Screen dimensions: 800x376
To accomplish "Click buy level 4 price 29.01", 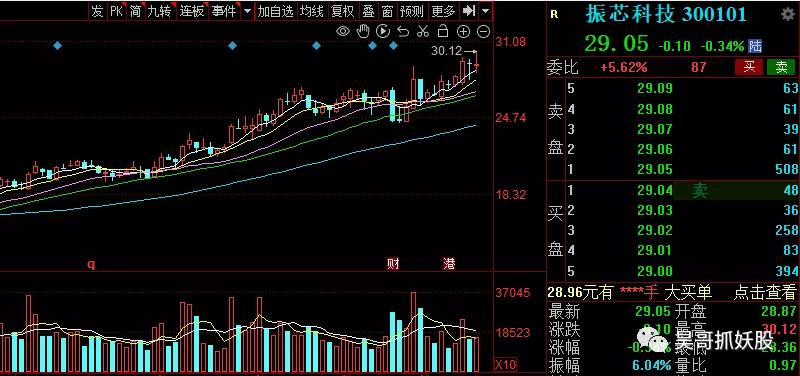I will pos(655,250).
